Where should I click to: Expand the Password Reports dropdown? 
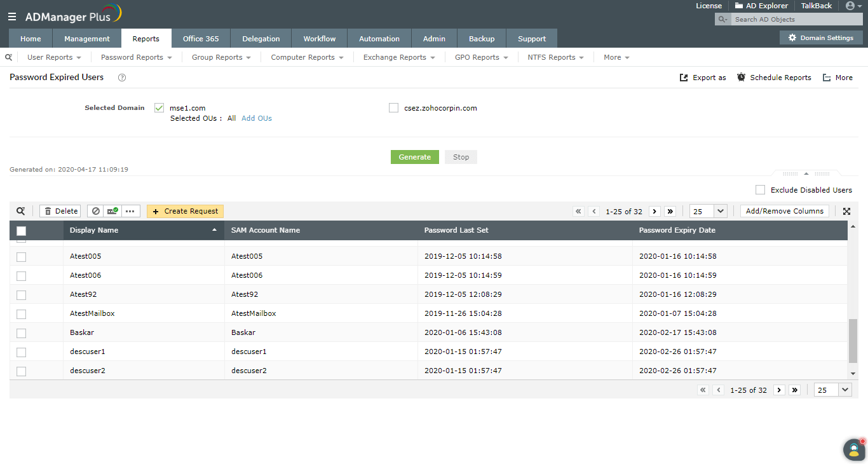coord(137,57)
